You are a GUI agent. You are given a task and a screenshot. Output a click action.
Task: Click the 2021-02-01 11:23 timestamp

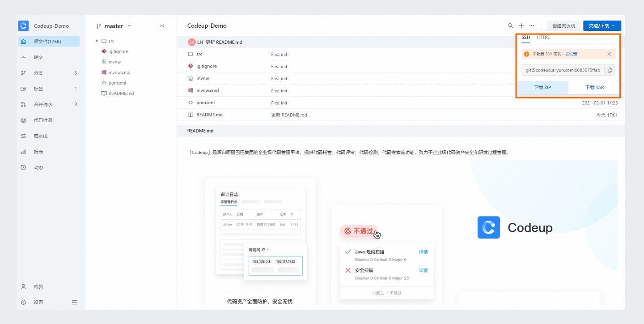point(600,103)
